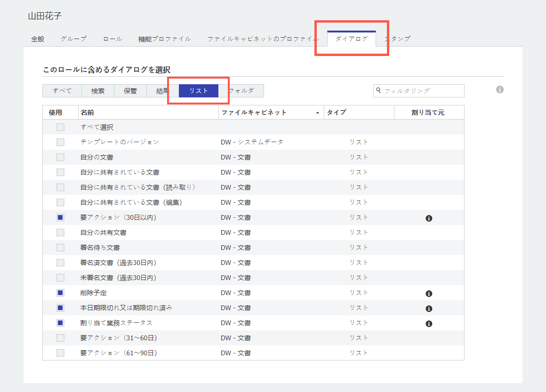The height and width of the screenshot is (392, 546).
Task: Filter dialogs by 結果
Action: 162,91
